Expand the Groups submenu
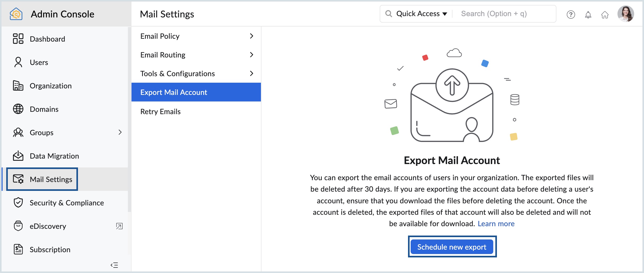 (x=120, y=132)
